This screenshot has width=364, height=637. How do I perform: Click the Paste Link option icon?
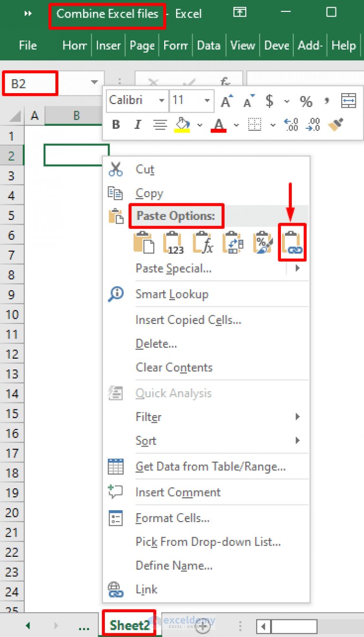tap(292, 242)
